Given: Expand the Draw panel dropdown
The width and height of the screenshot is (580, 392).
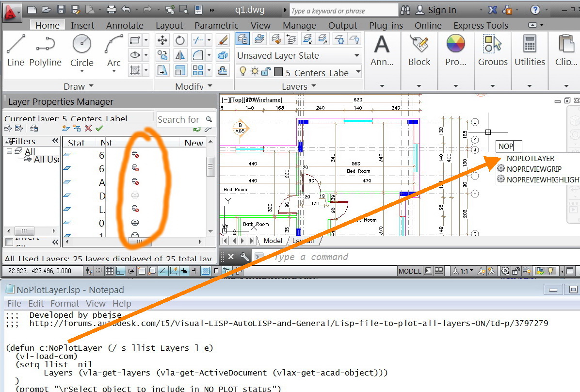Looking at the screenshot, I should point(90,86).
